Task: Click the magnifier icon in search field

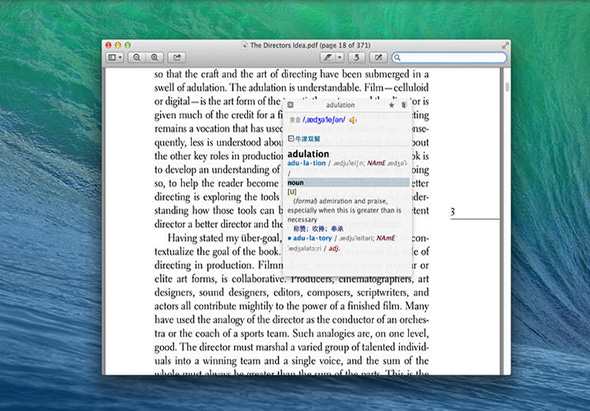Action: coord(397,58)
